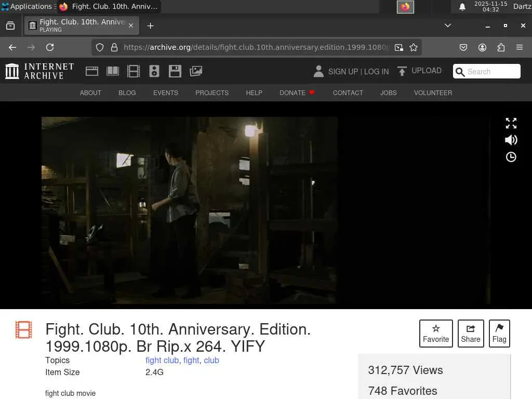Click the UPLOAD link text

427,71
